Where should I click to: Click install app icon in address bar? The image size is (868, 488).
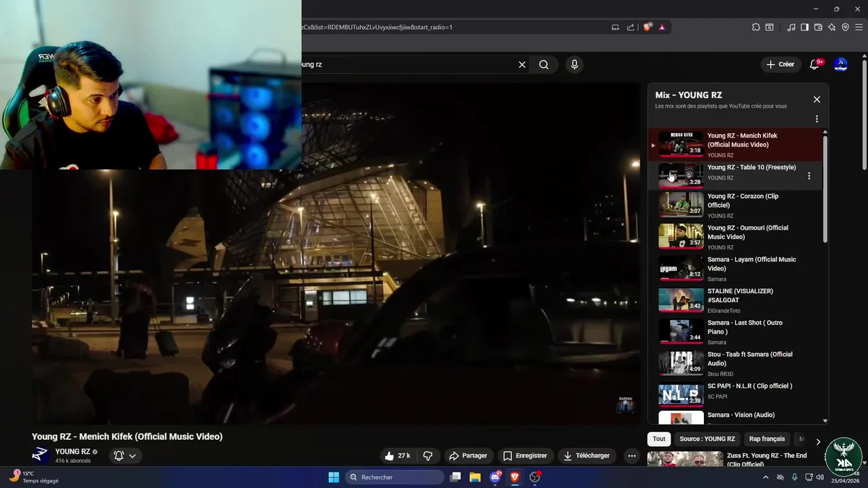pyautogui.click(x=615, y=27)
